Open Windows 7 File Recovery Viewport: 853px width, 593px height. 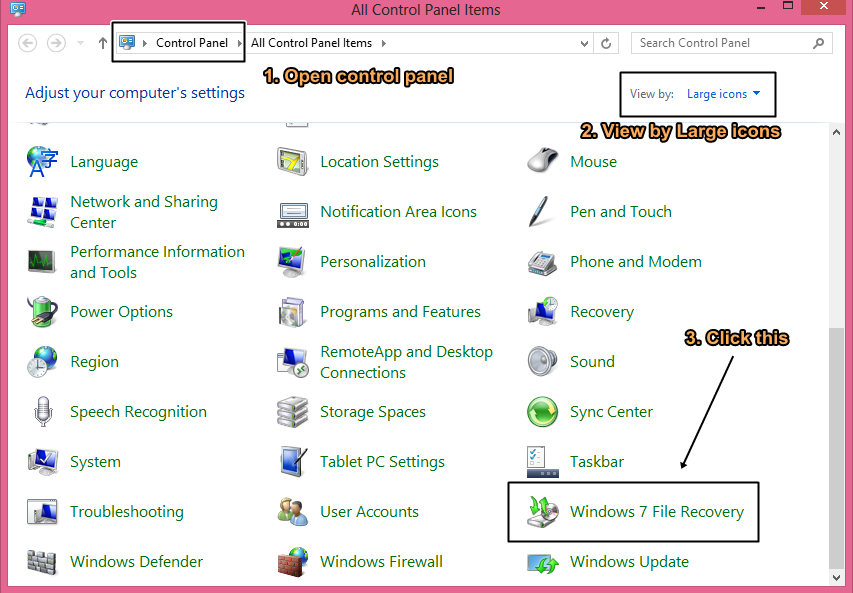point(656,511)
